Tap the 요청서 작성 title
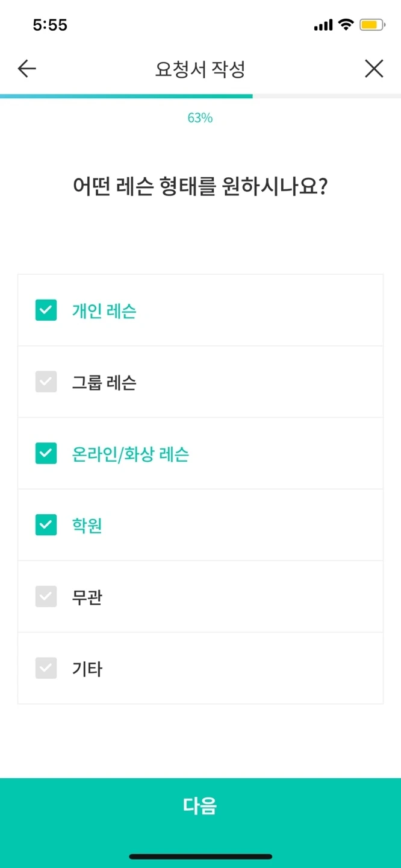Viewport: 401px width, 868px height. [x=200, y=68]
